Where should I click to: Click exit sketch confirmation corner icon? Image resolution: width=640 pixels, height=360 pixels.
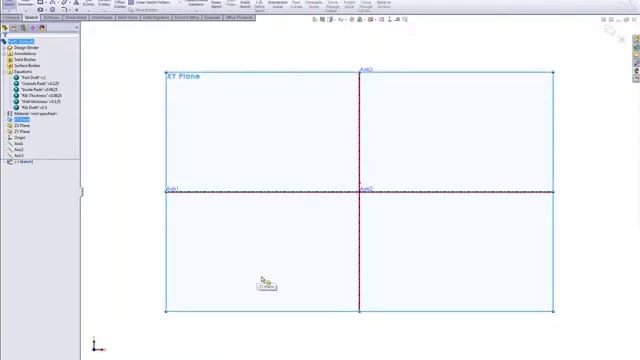pos(610,30)
